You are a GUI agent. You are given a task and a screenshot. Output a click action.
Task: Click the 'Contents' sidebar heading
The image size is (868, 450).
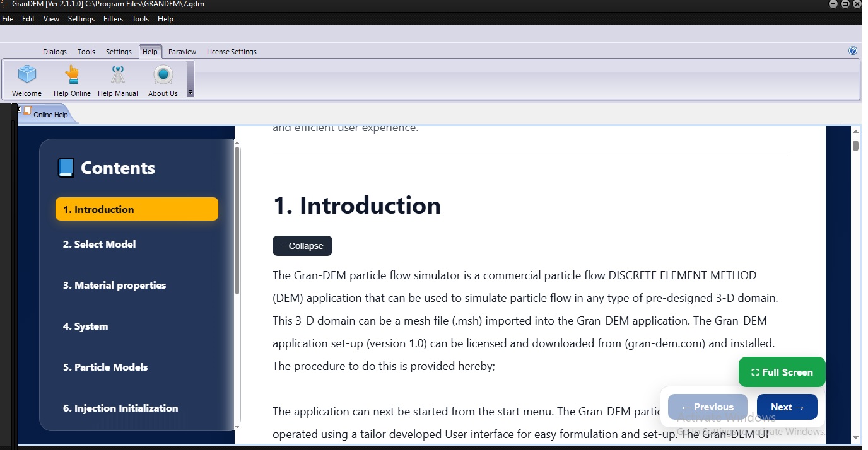pyautogui.click(x=118, y=168)
